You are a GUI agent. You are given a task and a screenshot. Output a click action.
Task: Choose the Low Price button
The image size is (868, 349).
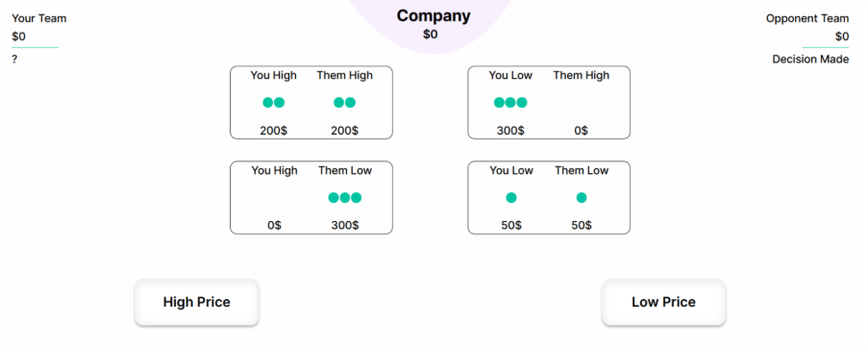click(x=663, y=302)
